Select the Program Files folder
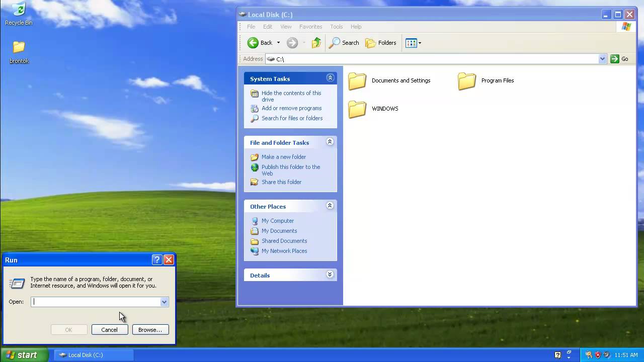The height and width of the screenshot is (362, 644). tap(487, 80)
